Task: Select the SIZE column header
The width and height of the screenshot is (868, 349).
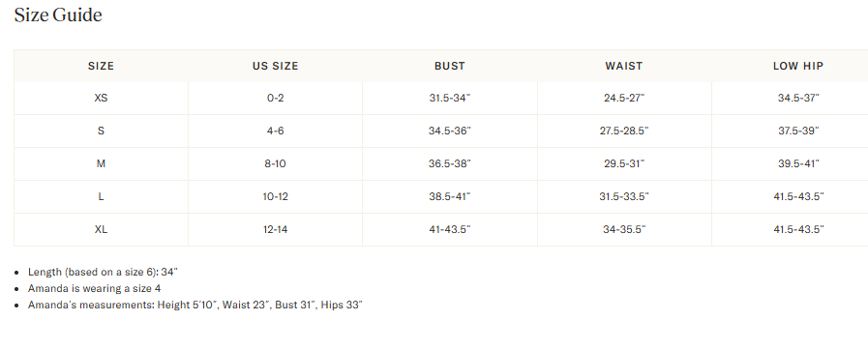Action: point(101,66)
